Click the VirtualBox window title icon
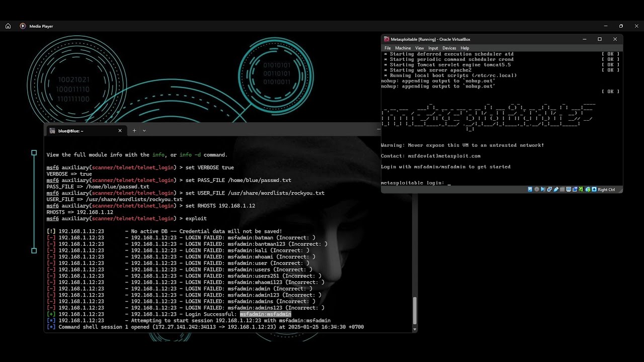 coord(386,39)
